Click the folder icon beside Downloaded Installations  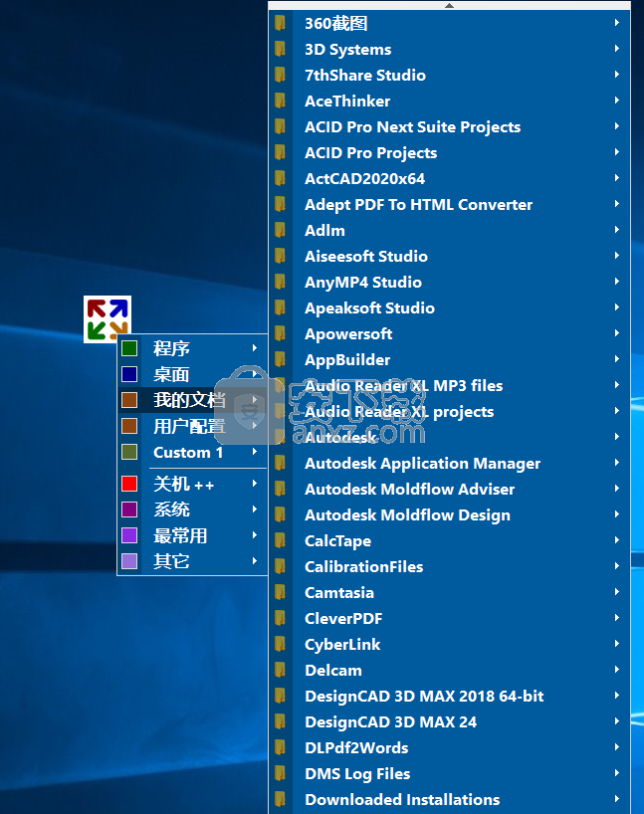point(280,799)
